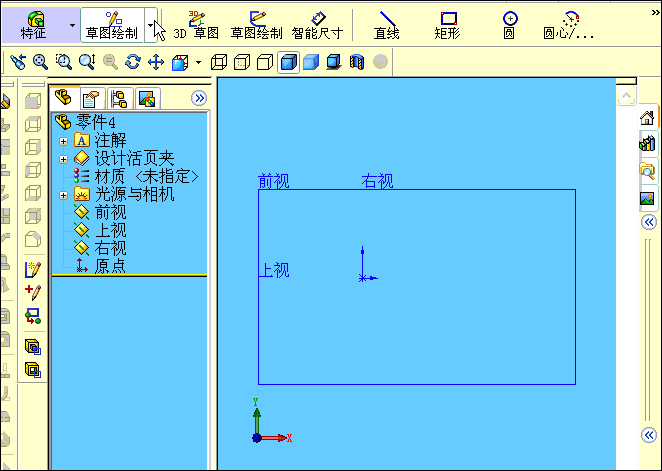The image size is (662, 471).
Task: Switch to the FeatureManager design tree tab
Action: pyautogui.click(x=64, y=98)
